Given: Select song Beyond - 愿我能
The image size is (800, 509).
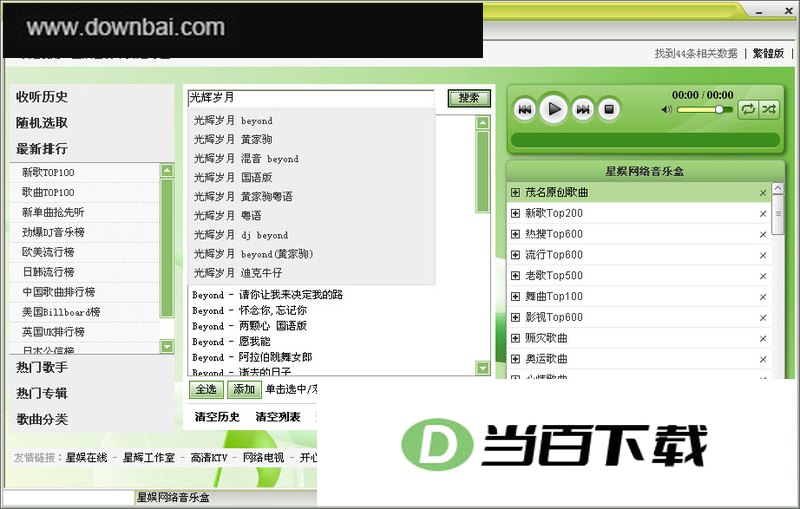Looking at the screenshot, I should tap(231, 342).
